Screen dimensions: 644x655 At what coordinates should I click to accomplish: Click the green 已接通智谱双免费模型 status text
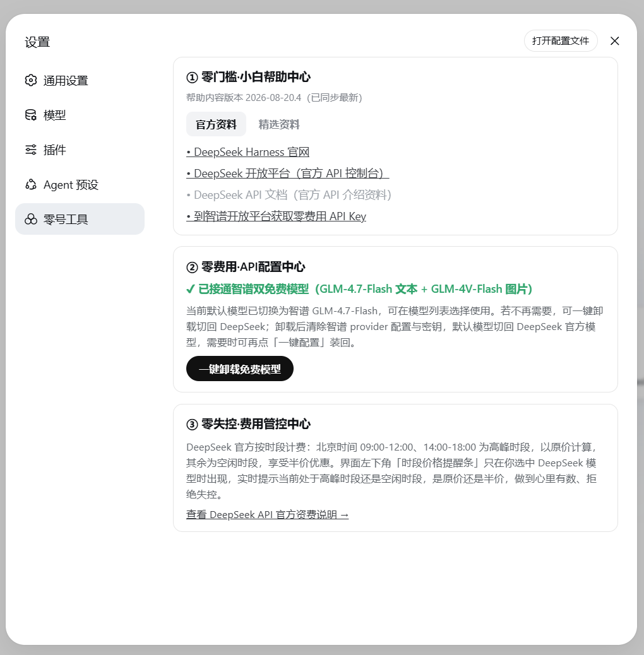[x=359, y=289]
